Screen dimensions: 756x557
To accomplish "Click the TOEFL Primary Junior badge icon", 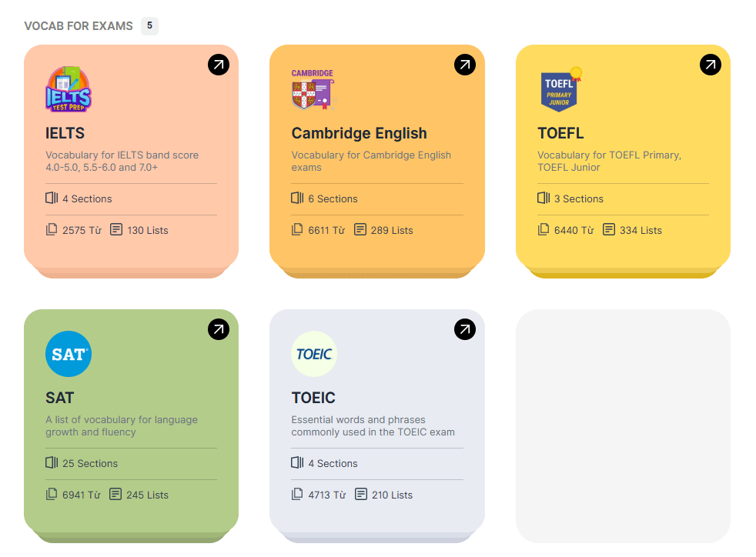I will tap(560, 89).
